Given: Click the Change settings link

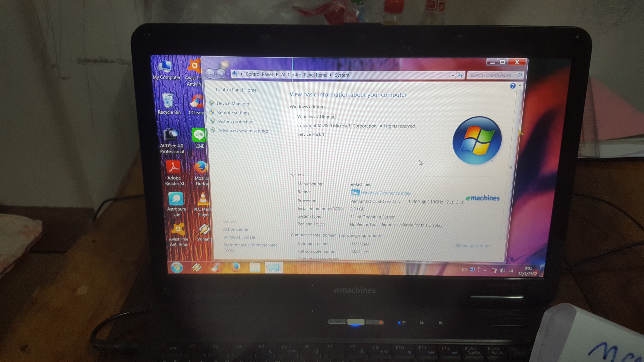Looking at the screenshot, I should [x=475, y=246].
